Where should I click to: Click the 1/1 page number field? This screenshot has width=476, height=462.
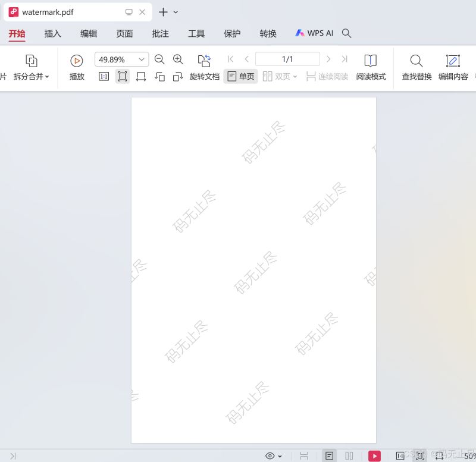287,59
